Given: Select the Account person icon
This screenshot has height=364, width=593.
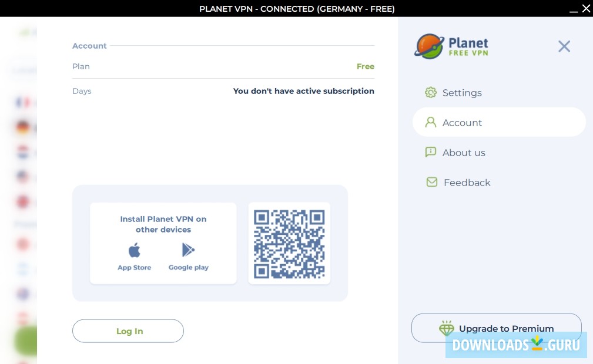Looking at the screenshot, I should click(431, 122).
